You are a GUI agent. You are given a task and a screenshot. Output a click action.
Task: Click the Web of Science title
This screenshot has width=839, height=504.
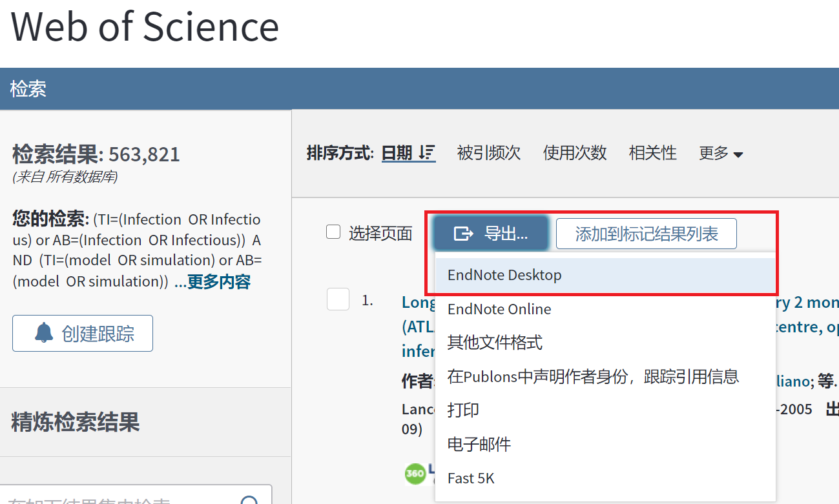[145, 26]
